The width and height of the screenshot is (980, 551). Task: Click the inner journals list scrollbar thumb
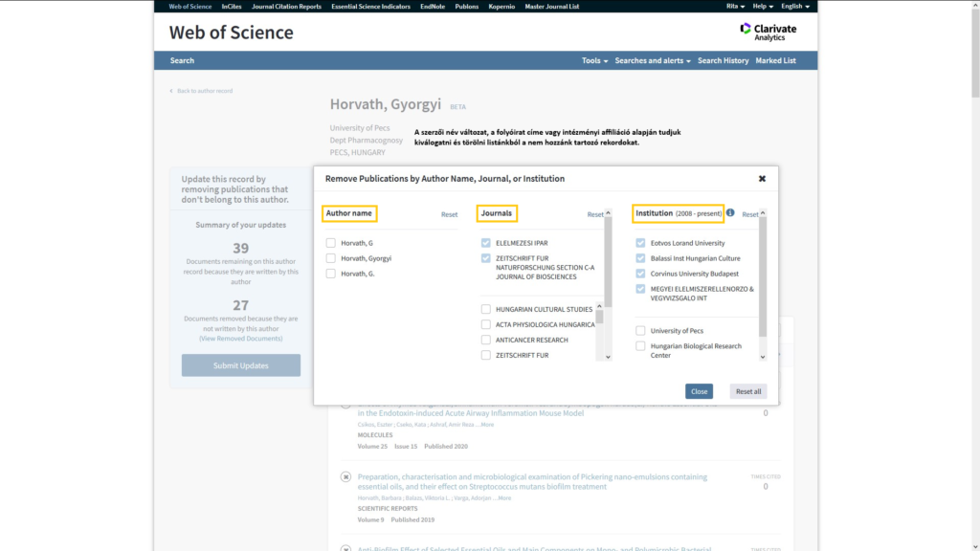coord(599,317)
